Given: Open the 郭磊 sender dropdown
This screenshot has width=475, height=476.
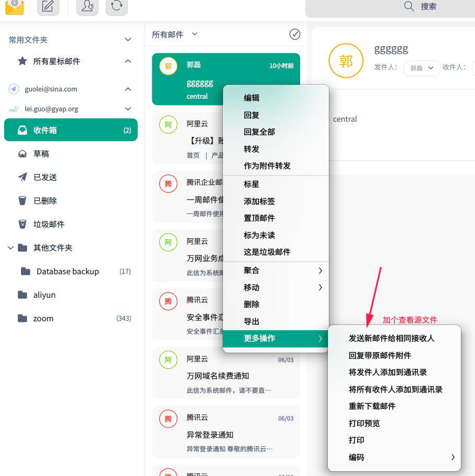Looking at the screenshot, I should point(422,68).
